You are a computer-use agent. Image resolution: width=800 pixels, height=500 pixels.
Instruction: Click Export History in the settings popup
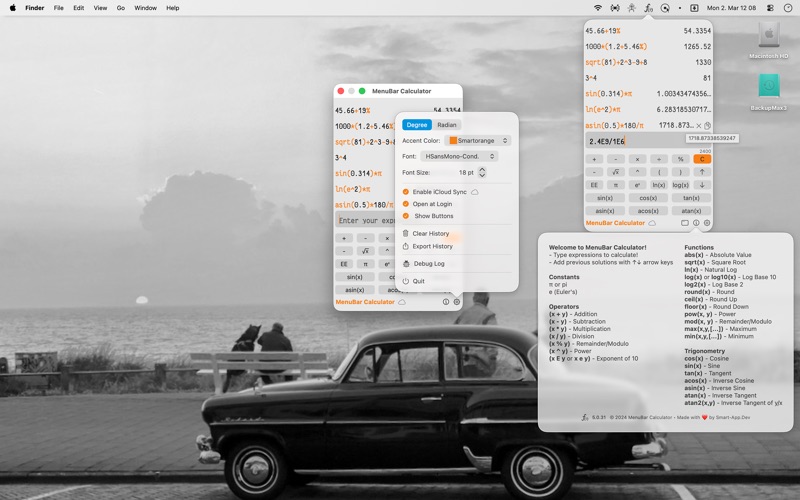[428, 246]
